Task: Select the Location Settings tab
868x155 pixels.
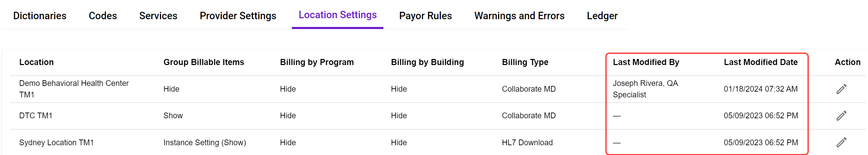Action: (338, 15)
